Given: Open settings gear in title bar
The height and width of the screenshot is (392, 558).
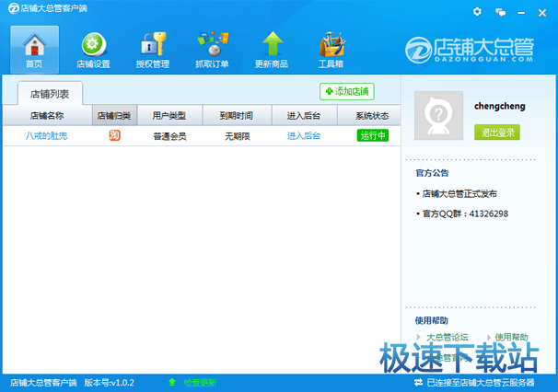Looking at the screenshot, I should 477,12.
